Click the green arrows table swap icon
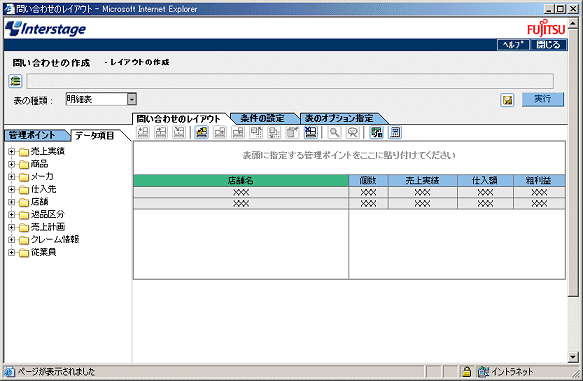The image size is (583, 381). click(x=376, y=132)
